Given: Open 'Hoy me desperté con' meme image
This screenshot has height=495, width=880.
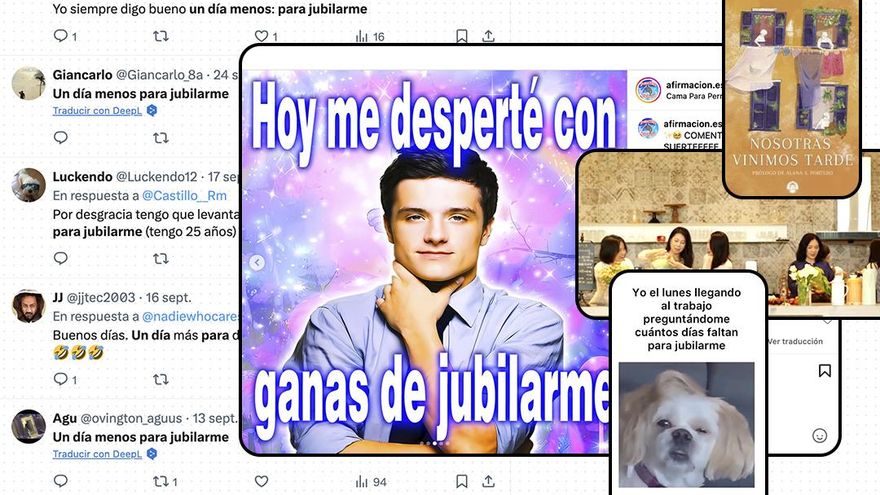Looking at the screenshot, I should (433, 262).
